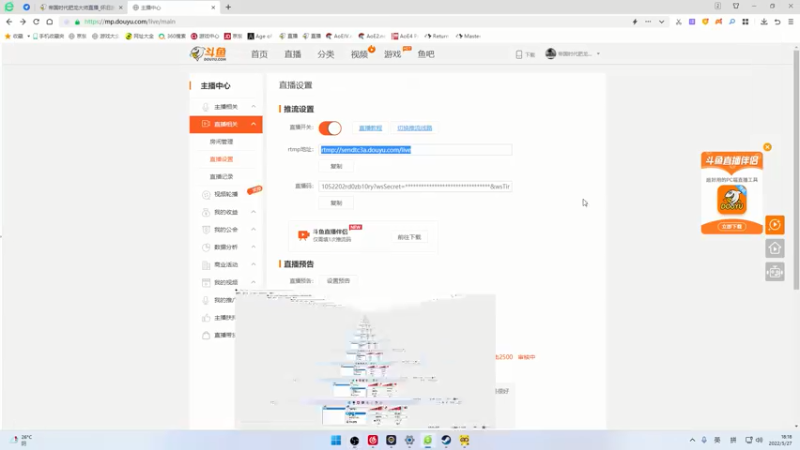Expand the 数据分析 sidebar section
Viewport: 800px width, 450px height.
pos(253,247)
